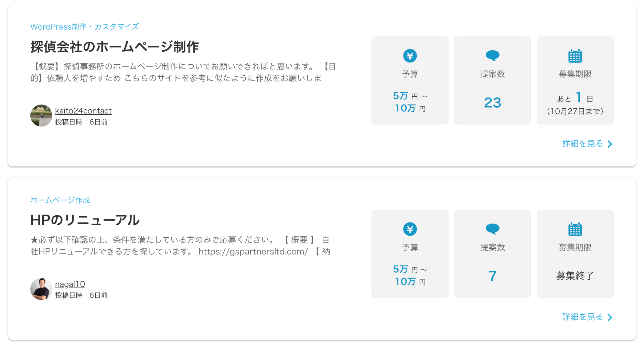Click yen budget icon in HPのリニューアル card
The height and width of the screenshot is (346, 644).
pyautogui.click(x=410, y=229)
